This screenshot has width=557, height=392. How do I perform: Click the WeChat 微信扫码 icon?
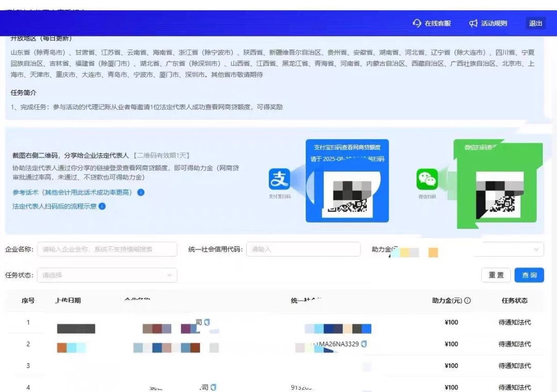click(x=427, y=179)
